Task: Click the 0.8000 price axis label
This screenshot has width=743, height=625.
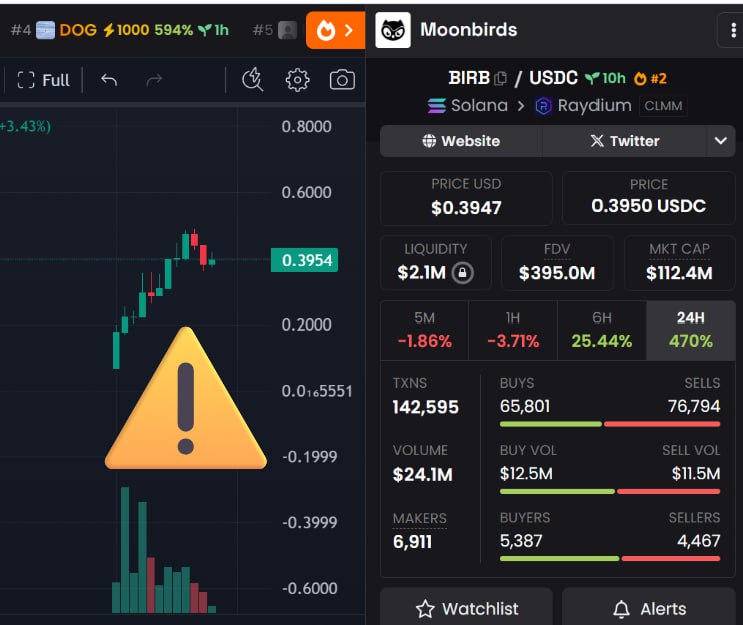Action: point(306,127)
